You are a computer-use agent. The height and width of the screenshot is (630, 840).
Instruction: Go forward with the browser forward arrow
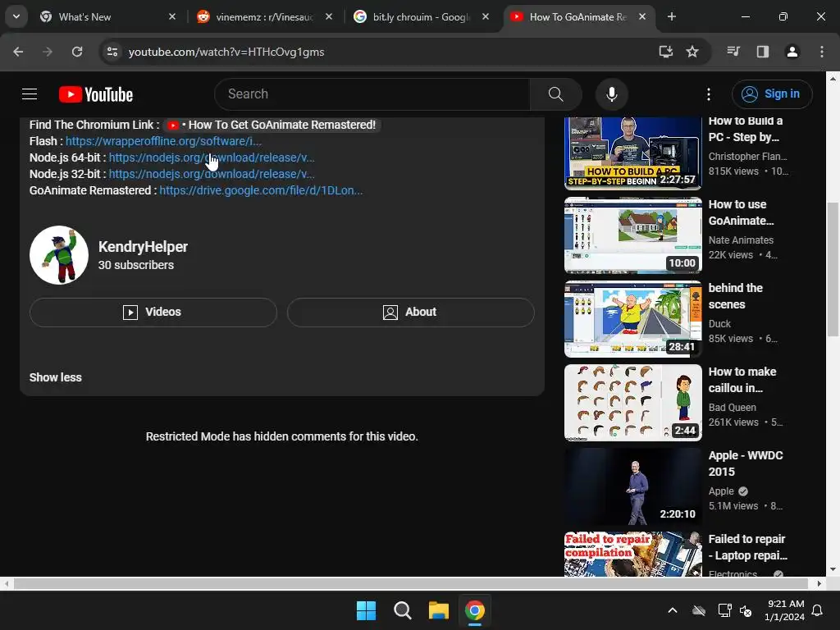click(48, 52)
